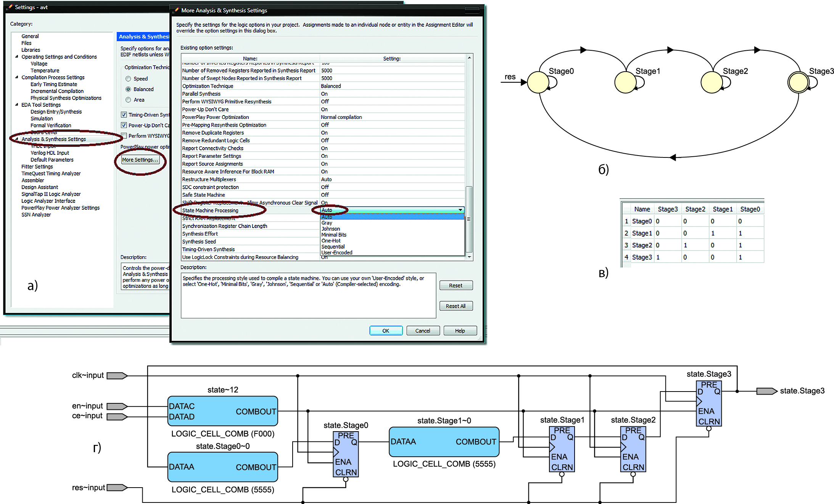Image resolution: width=834 pixels, height=504 pixels.
Task: Collapse the EDA Tool Settings tree node
Action: [x=16, y=104]
